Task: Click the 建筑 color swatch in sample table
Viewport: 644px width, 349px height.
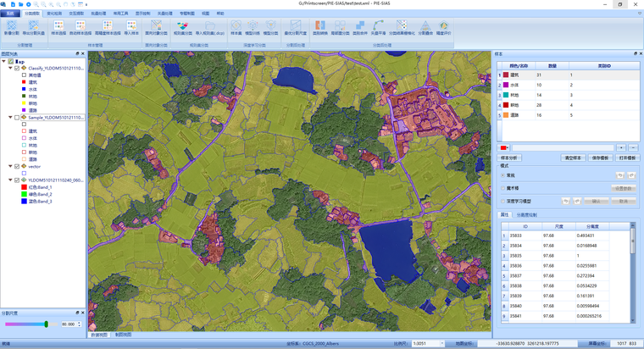Action: [x=506, y=75]
